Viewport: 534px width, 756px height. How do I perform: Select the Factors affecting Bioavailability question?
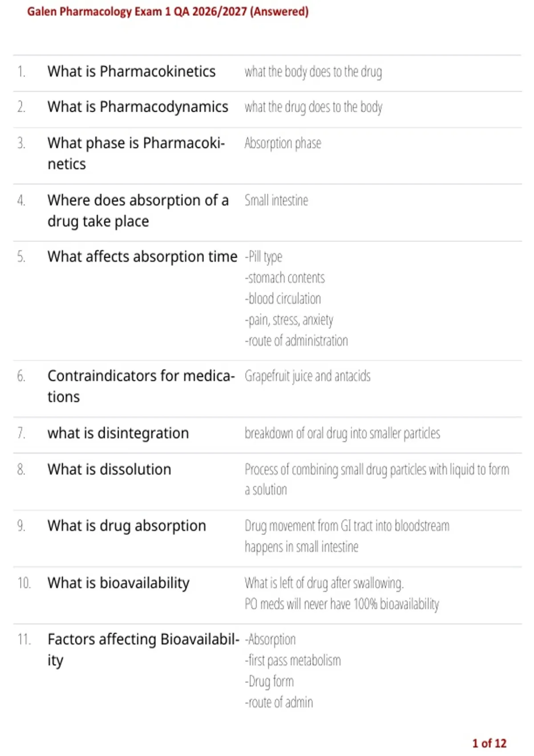[x=143, y=650]
